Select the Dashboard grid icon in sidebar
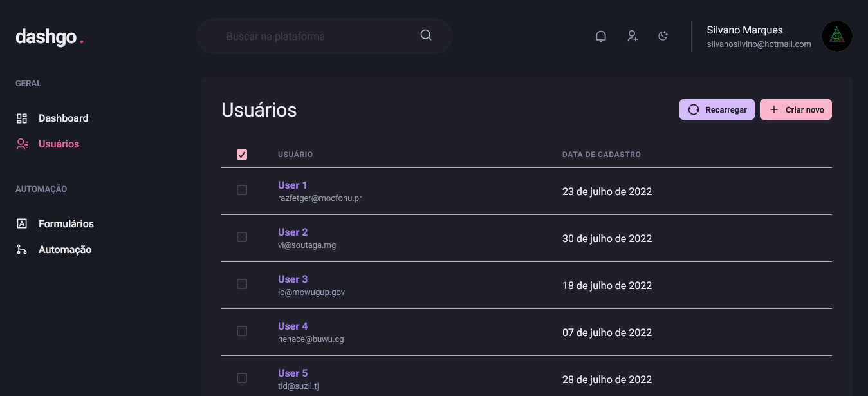The image size is (868, 396). tap(22, 118)
